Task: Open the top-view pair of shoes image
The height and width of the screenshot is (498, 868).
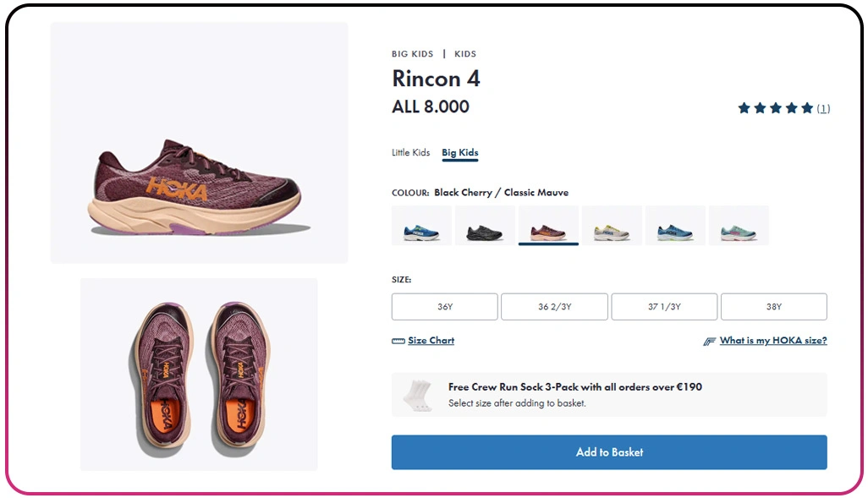Action: (x=200, y=375)
